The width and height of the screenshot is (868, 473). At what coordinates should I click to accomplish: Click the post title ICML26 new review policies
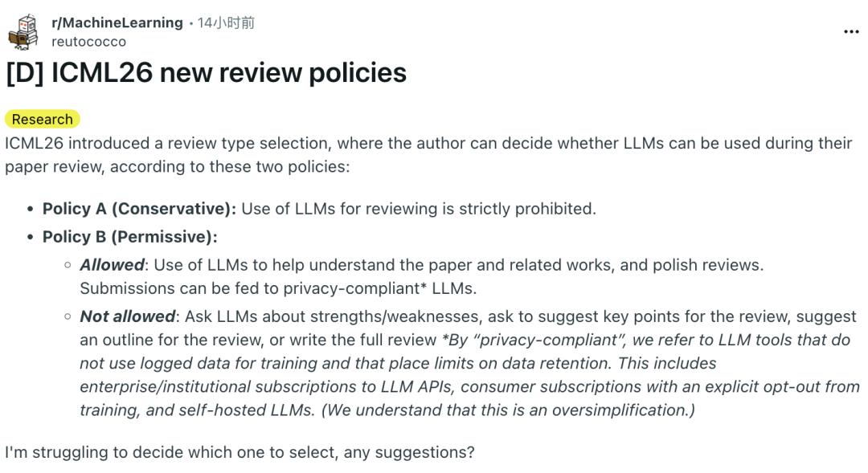click(x=206, y=73)
